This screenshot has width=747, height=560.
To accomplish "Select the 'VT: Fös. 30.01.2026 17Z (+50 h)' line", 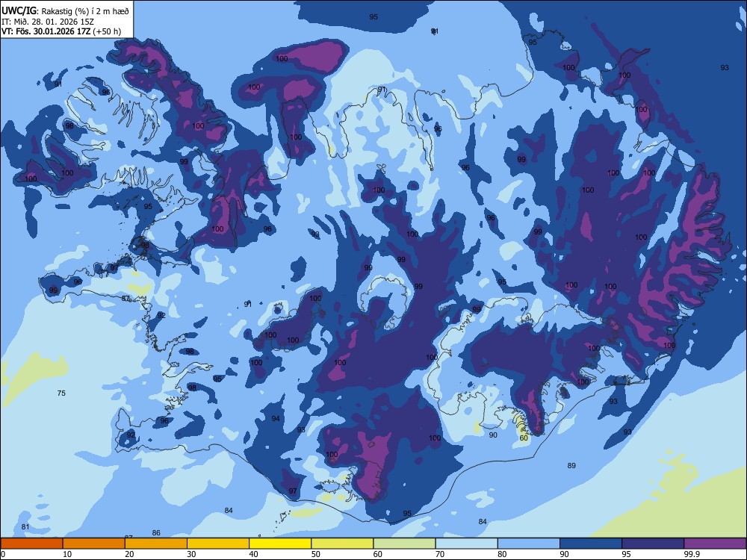I will (61, 31).
